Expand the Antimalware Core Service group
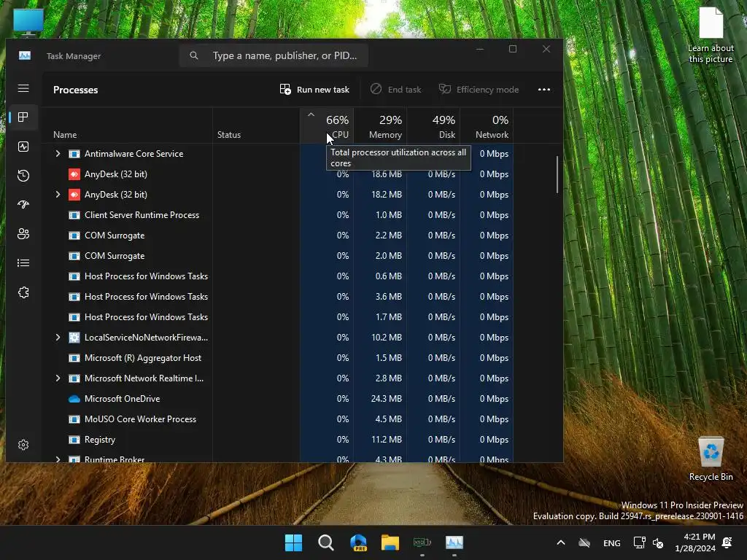This screenshot has height=560, width=747. click(58, 153)
